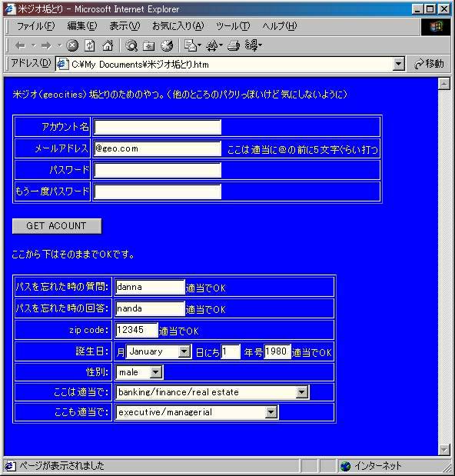The height and width of the screenshot is (476, 455).
Task: Open the History toolbar icon
Action: [167, 45]
